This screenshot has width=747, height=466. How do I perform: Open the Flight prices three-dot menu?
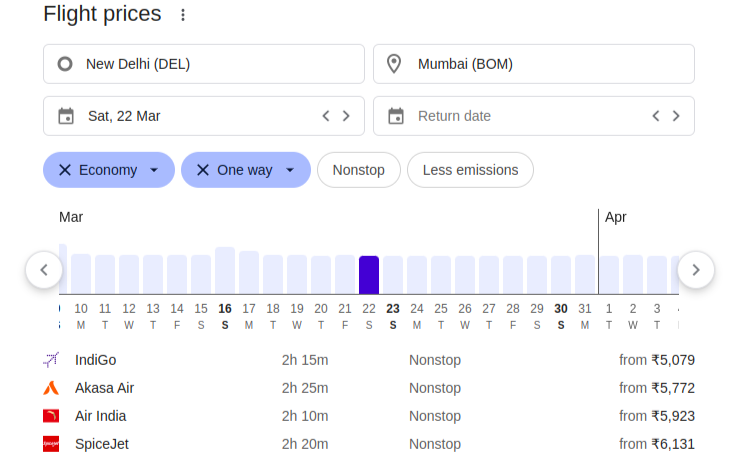(x=182, y=15)
